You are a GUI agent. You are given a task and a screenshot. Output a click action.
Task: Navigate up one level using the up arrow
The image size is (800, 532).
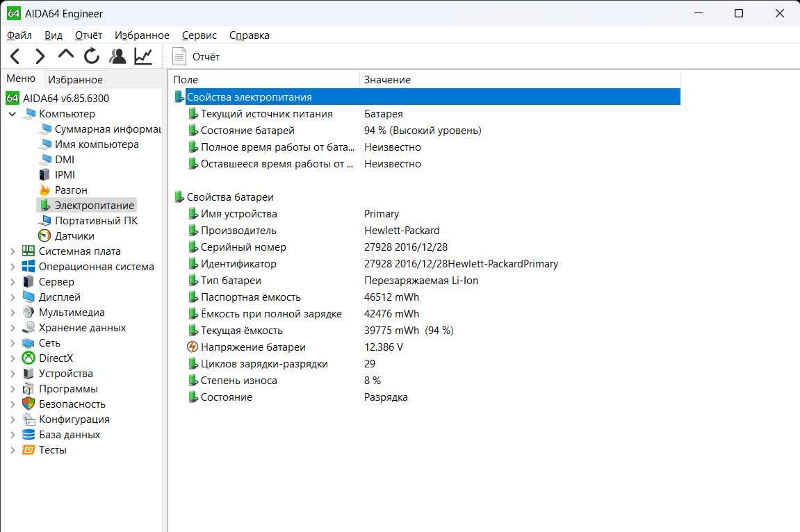(66, 55)
